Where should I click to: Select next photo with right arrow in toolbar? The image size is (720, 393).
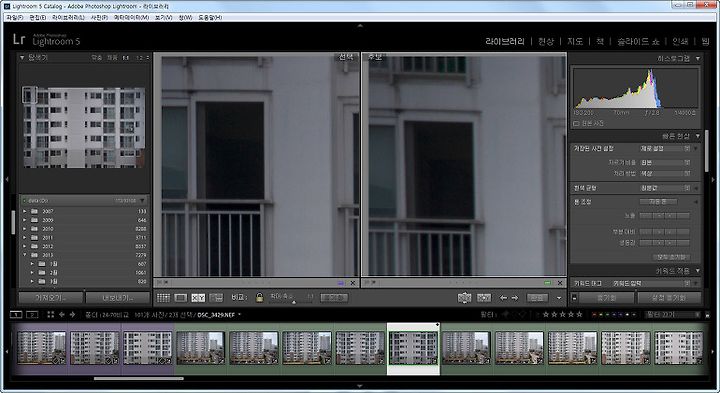[515, 298]
